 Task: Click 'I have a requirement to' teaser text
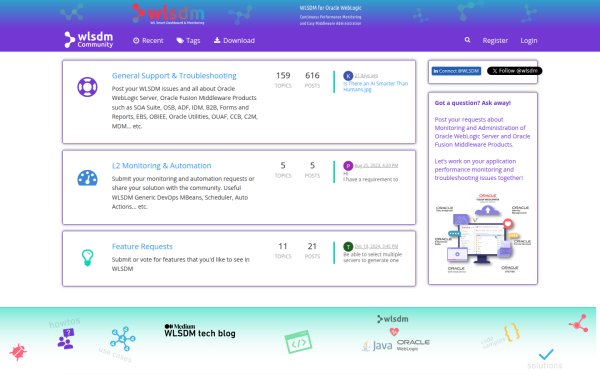(370, 179)
